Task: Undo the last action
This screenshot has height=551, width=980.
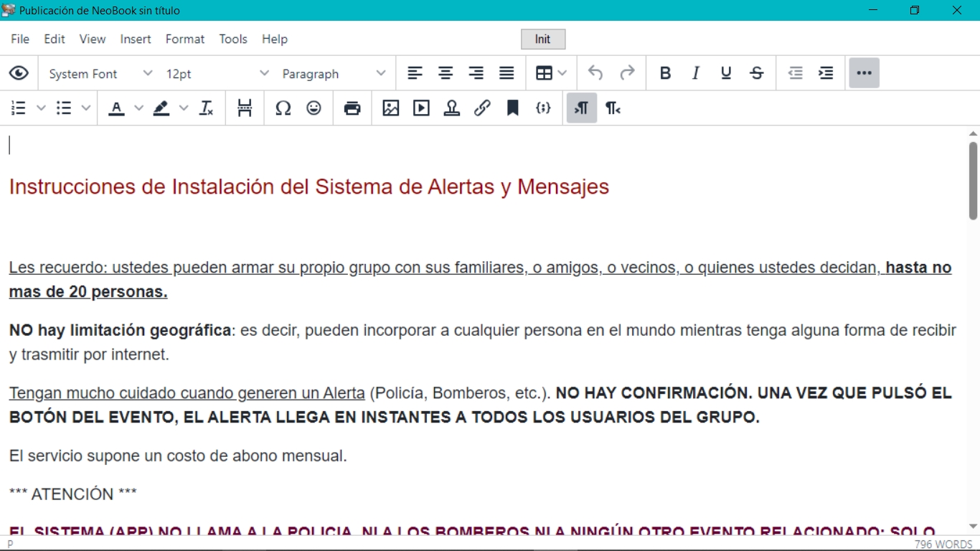Action: tap(595, 73)
